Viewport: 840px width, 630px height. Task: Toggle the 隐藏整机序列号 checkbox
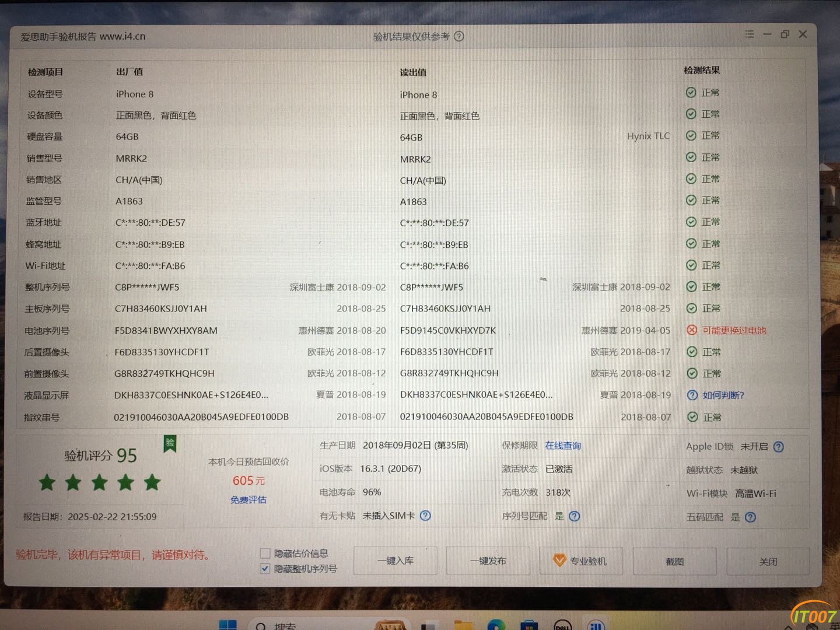coord(265,569)
